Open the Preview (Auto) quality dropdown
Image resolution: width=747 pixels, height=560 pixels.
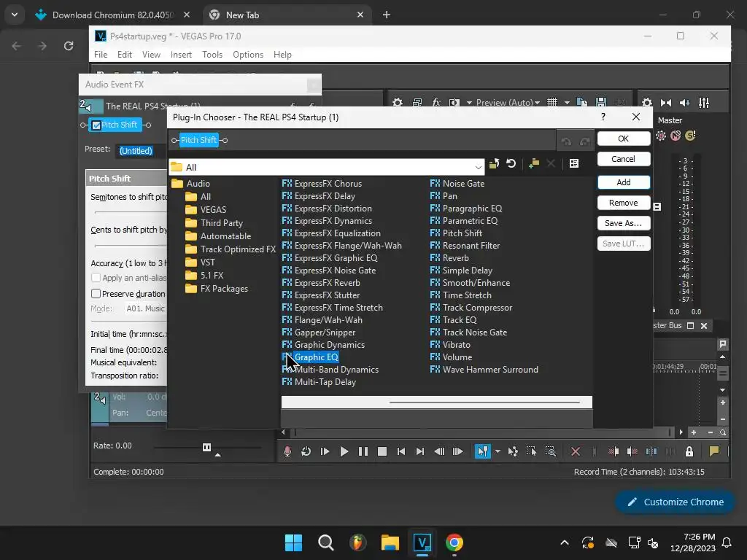pos(508,103)
